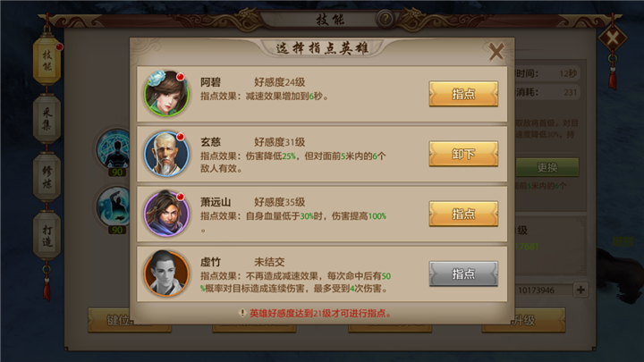Open the help question mark icon
Screen dimensions: 644x362
point(385,19)
